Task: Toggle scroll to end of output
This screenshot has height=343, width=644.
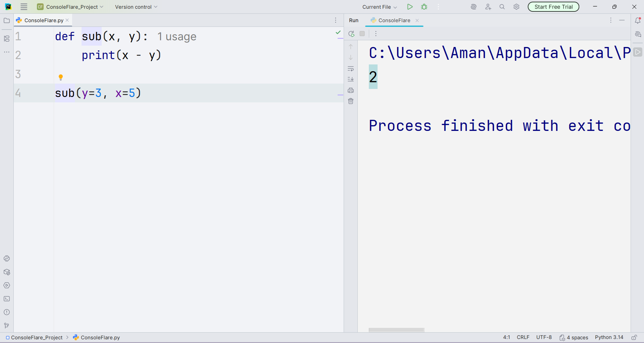Action: [x=351, y=79]
